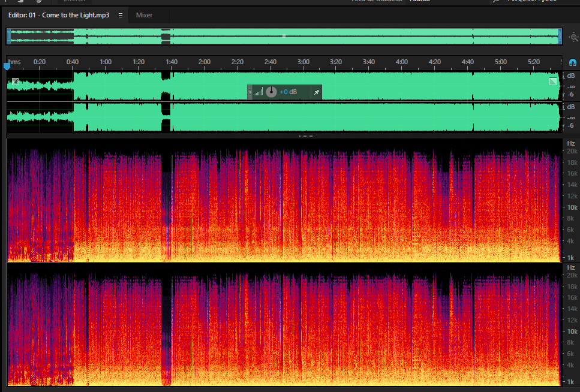Click the 2:00 mark on time ruler
580x392 pixels.
204,62
